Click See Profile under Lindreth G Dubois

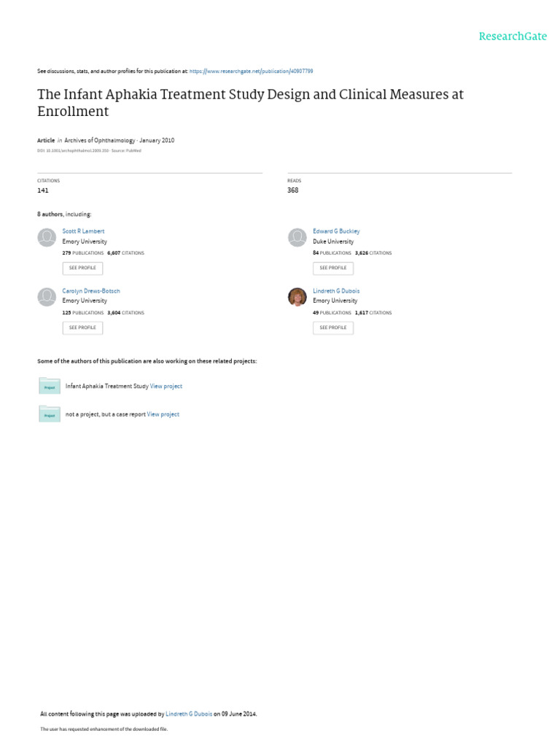point(332,328)
